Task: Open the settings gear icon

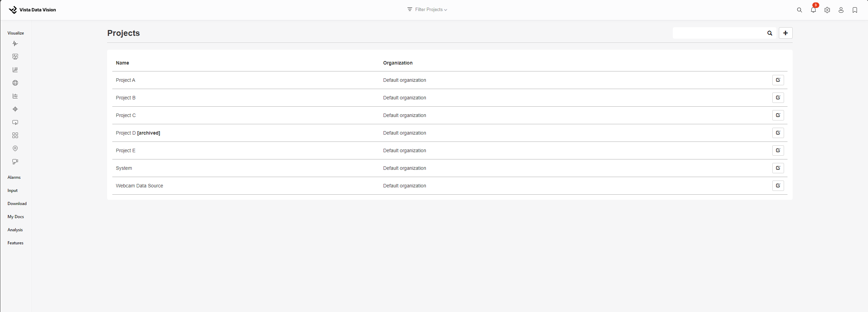Action: tap(827, 10)
